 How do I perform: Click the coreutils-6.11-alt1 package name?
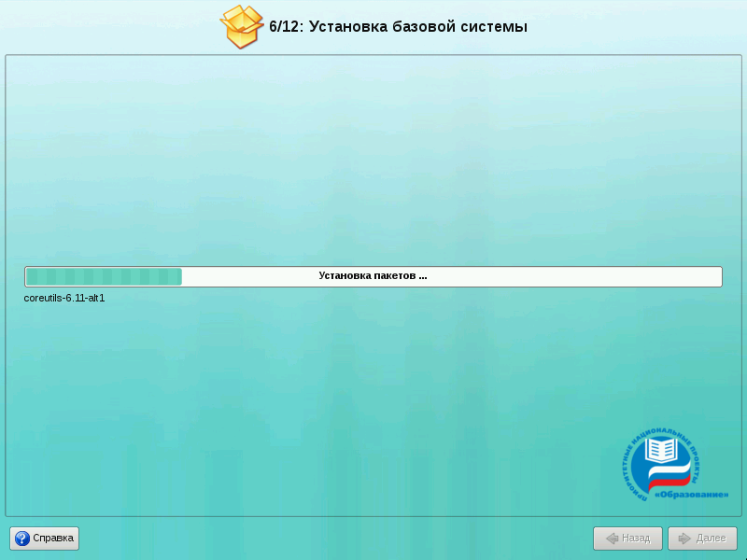pyautogui.click(x=64, y=299)
